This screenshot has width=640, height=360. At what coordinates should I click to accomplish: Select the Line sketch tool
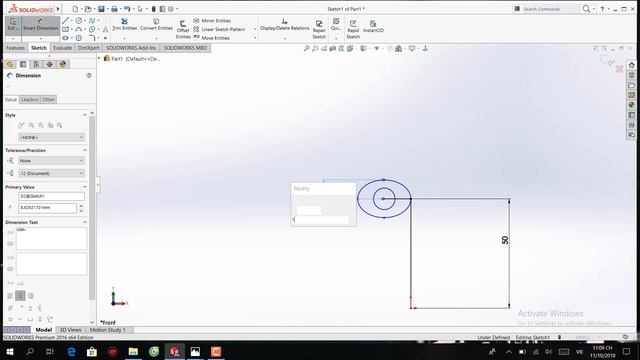pos(65,20)
